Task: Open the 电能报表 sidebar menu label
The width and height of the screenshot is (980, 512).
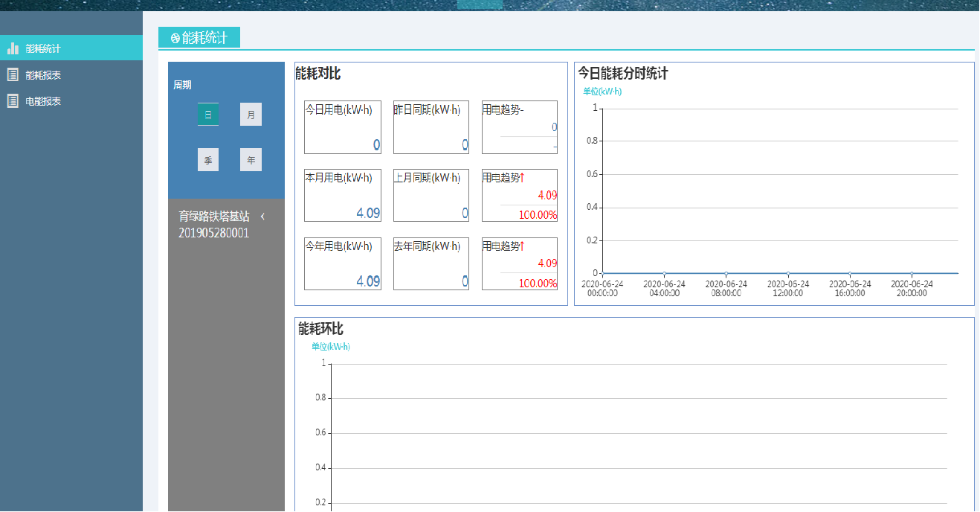Action: (43, 101)
